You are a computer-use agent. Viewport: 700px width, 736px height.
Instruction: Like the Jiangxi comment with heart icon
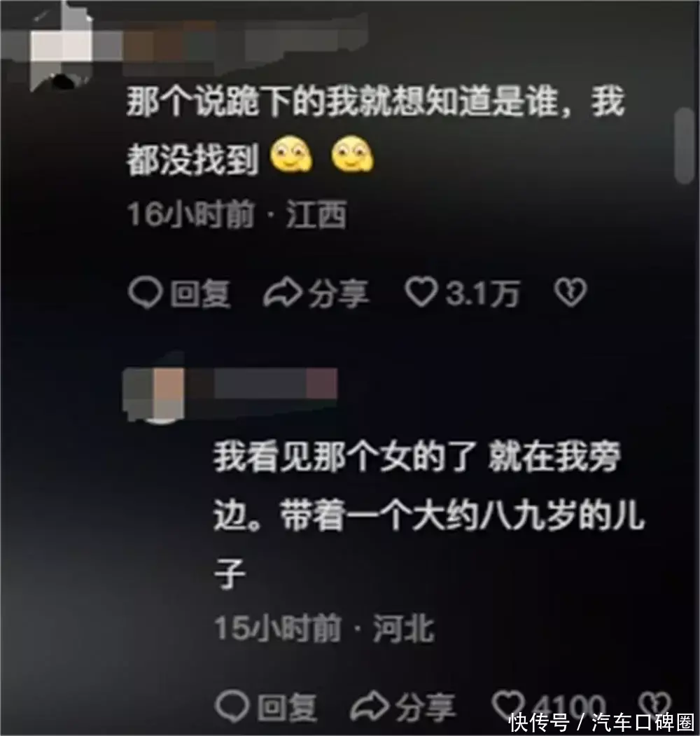click(421, 293)
